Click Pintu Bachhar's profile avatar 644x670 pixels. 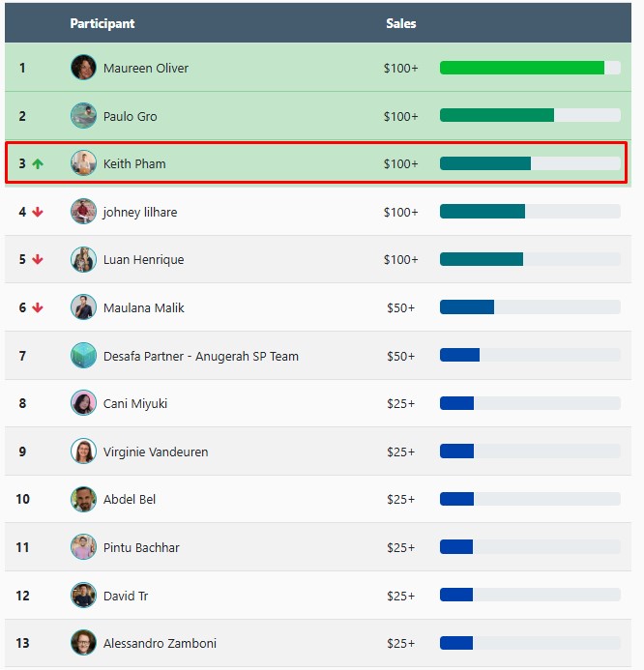(x=83, y=547)
